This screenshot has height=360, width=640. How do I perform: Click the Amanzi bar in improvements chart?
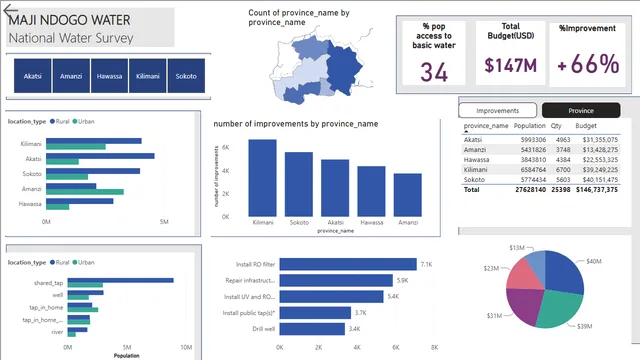click(x=408, y=195)
